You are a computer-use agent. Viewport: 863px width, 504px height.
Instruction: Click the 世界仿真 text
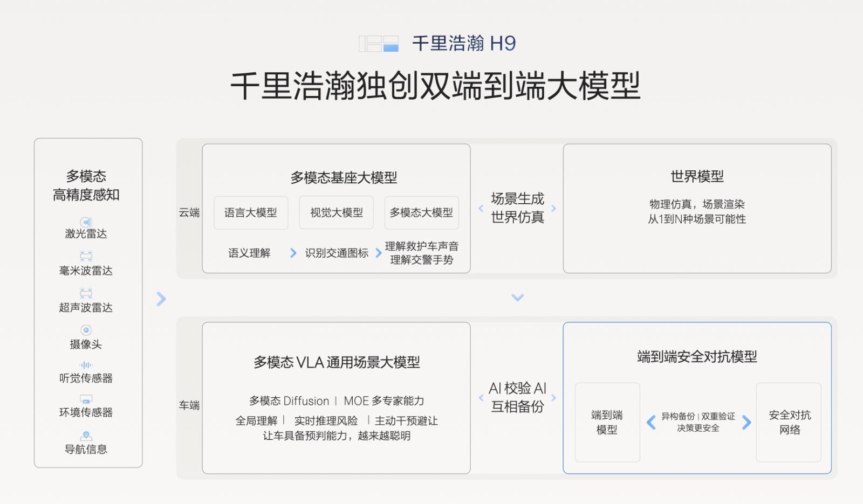point(518,217)
